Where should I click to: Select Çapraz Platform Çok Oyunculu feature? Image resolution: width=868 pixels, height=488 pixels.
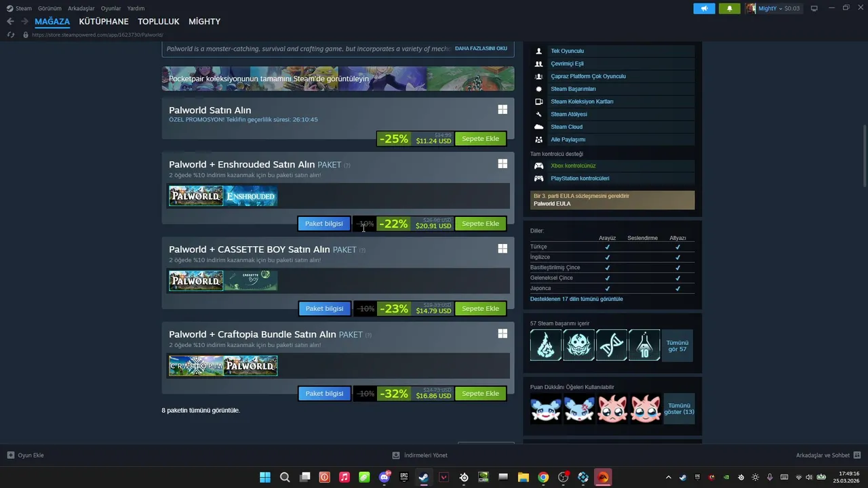pos(612,76)
